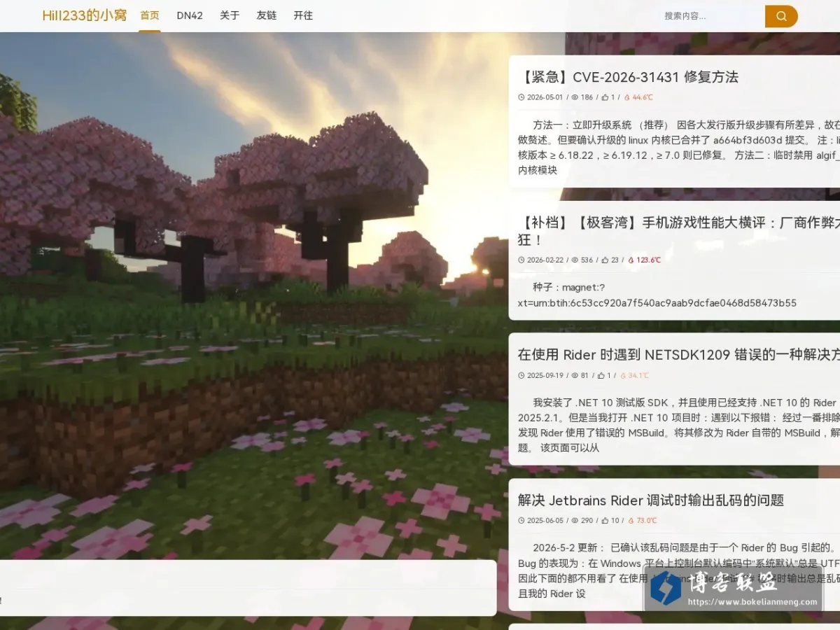Select the 开往 navigation item

click(x=303, y=15)
